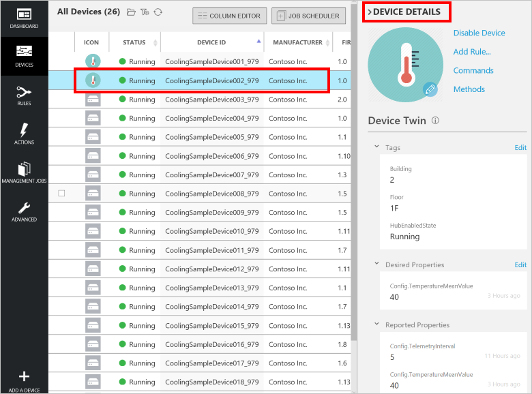Click Floor tag value 1F

tap(394, 208)
